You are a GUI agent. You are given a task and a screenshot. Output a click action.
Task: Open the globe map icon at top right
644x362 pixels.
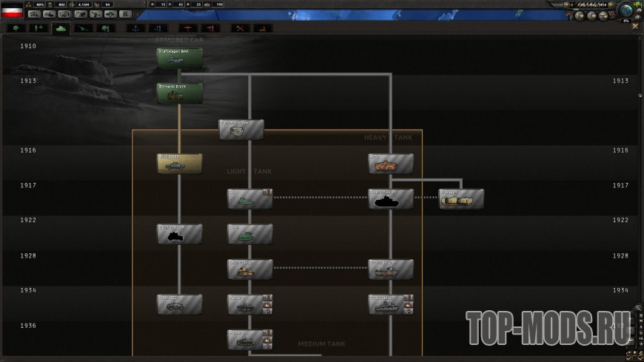coord(626,10)
